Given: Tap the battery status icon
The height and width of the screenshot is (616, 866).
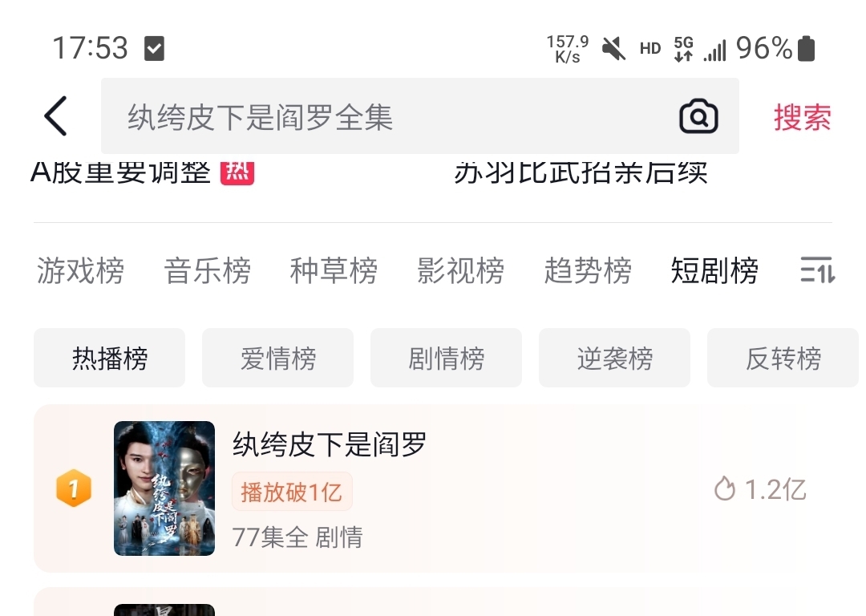Looking at the screenshot, I should [x=807, y=48].
